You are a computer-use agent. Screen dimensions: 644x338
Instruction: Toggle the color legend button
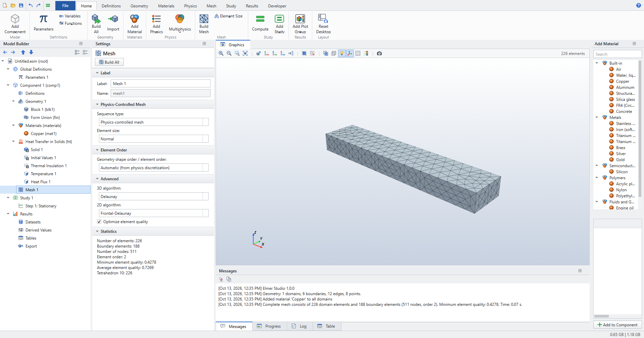tap(366, 53)
